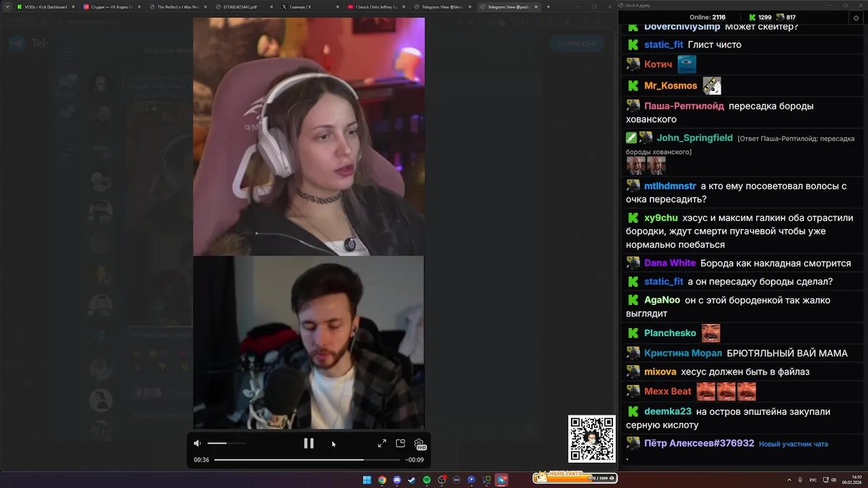Click the emote in Planchesko's message
This screenshot has height=488, width=868.
[x=711, y=333]
